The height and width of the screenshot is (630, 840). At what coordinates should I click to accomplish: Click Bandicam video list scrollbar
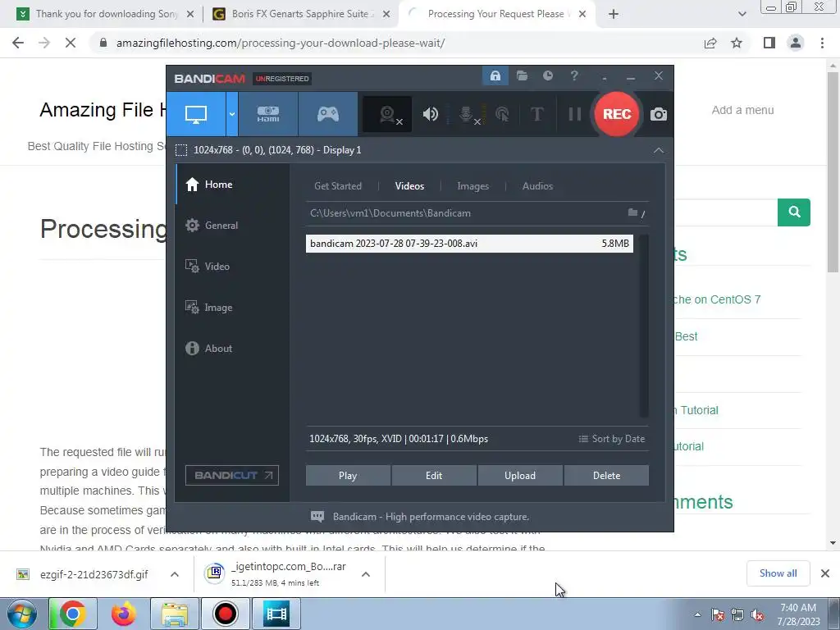[x=643, y=326]
